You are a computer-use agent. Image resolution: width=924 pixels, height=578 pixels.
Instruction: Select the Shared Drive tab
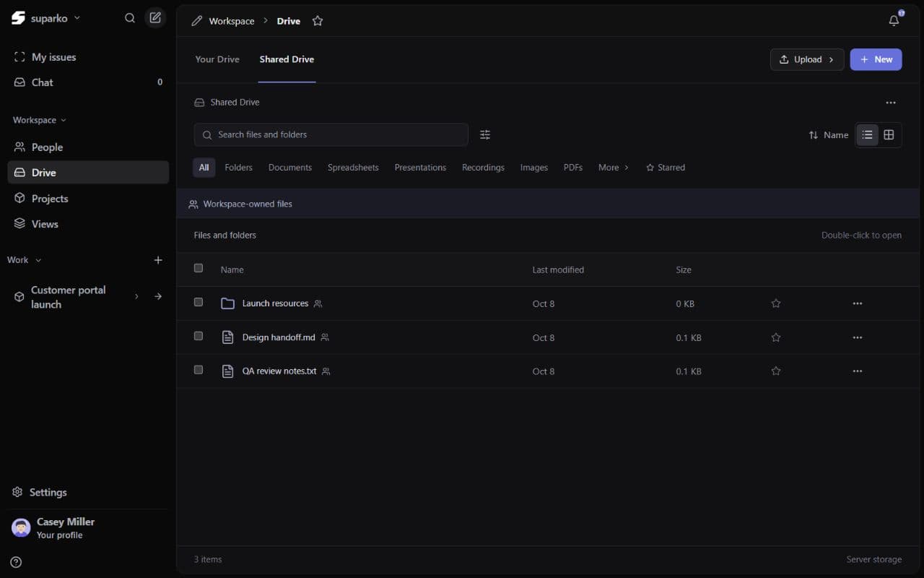point(287,59)
